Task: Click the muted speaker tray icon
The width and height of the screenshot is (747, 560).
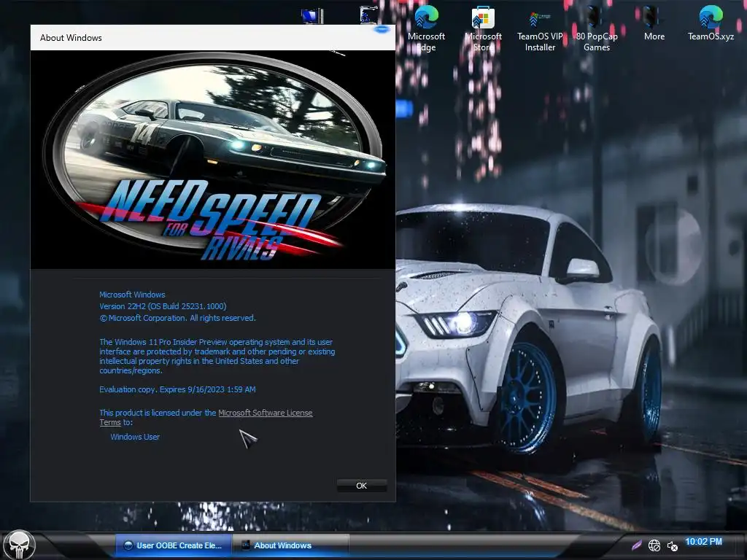Action: pyautogui.click(x=672, y=545)
